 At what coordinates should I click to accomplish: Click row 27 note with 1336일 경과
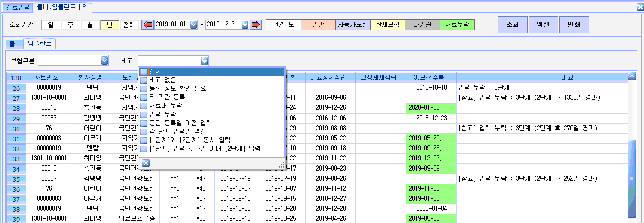pos(529,97)
